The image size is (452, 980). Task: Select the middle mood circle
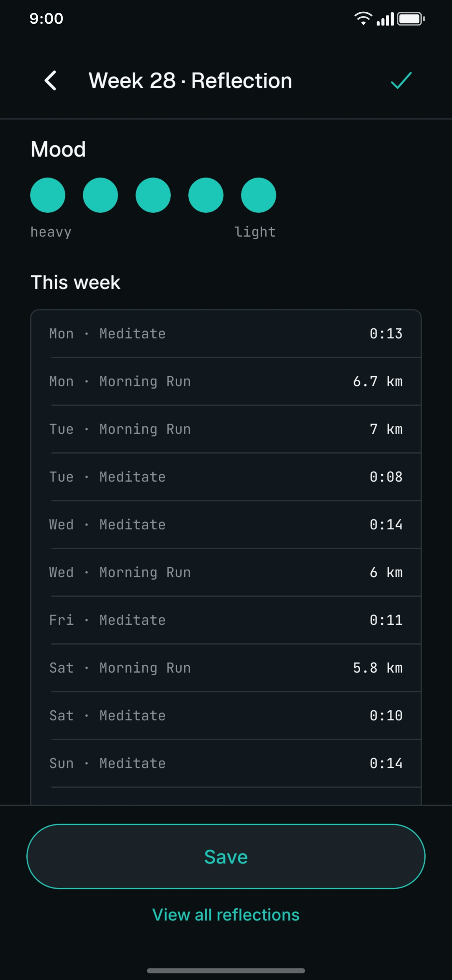coord(153,195)
